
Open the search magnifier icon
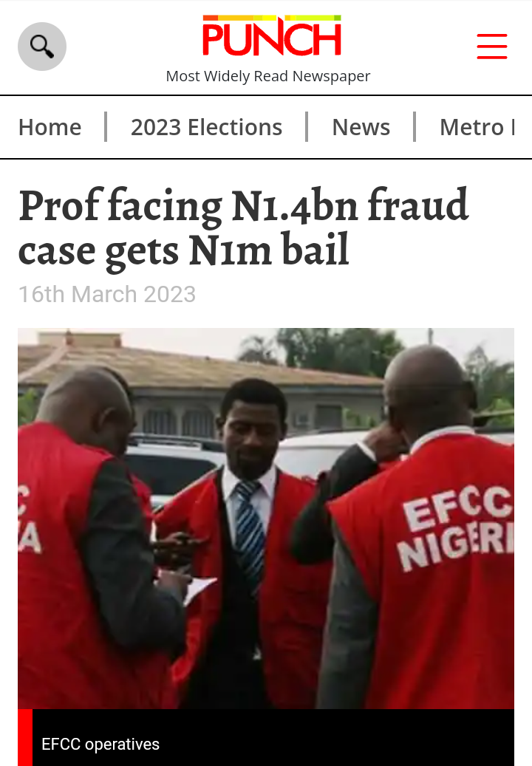42,47
